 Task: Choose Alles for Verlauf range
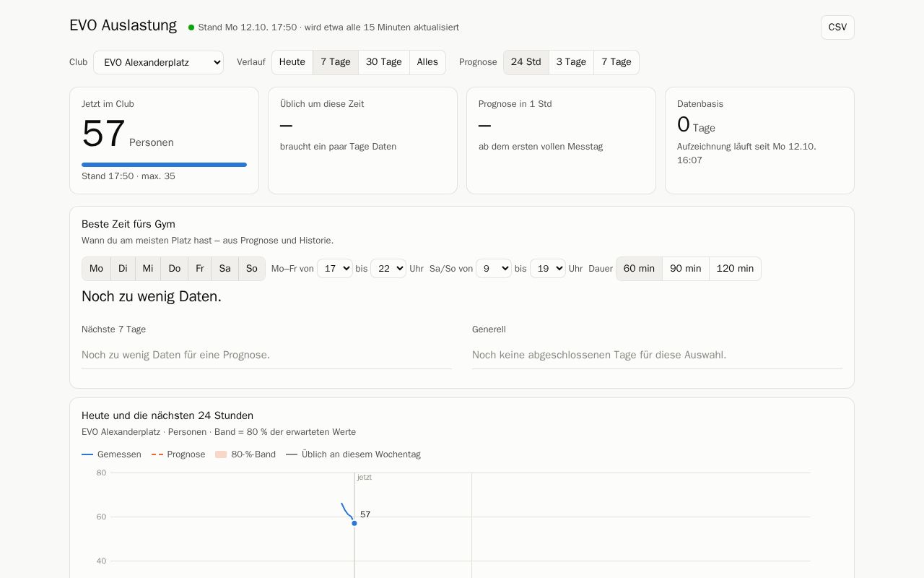click(x=427, y=62)
